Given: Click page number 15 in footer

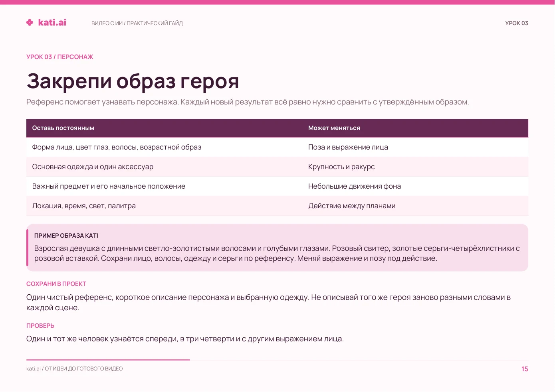Looking at the screenshot, I should 525,369.
